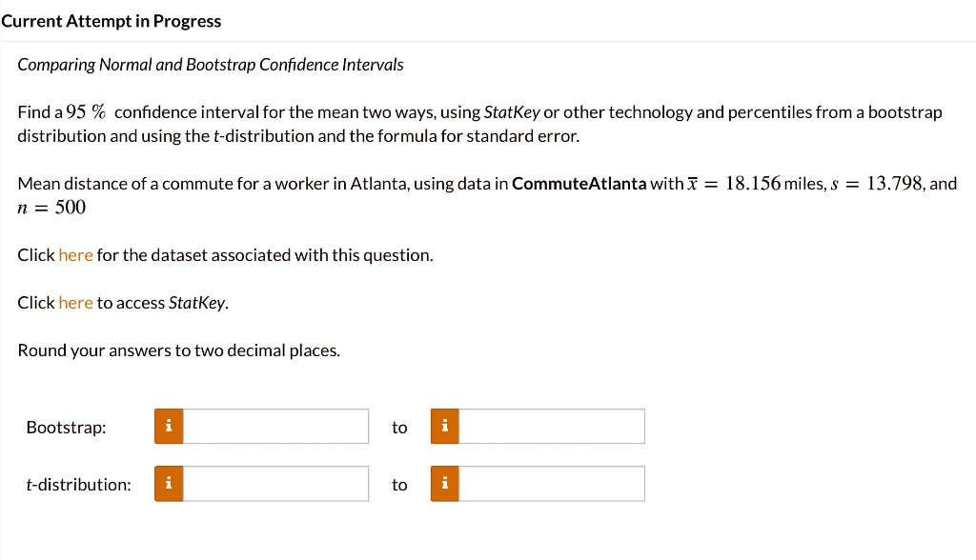
Task: Click the 'Bootstrap:' row label
Action: click(66, 427)
